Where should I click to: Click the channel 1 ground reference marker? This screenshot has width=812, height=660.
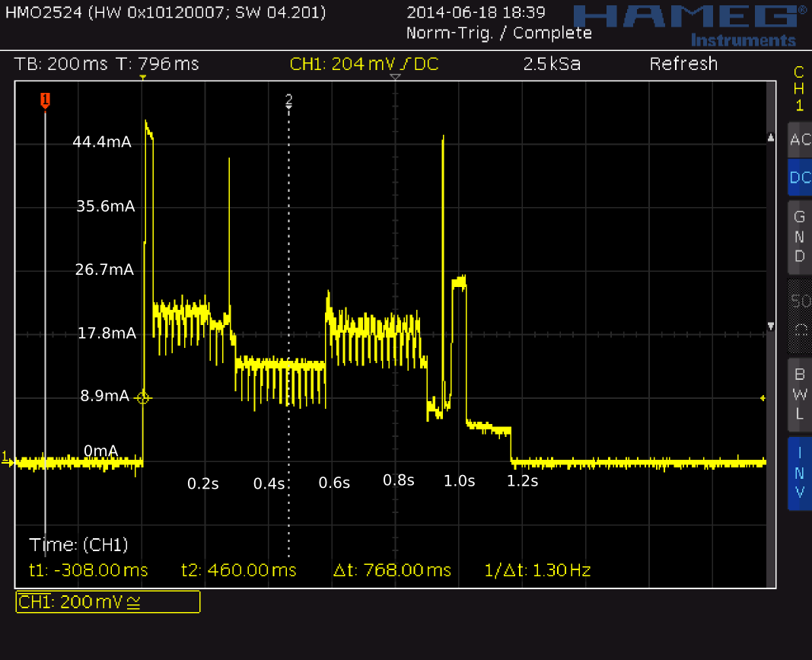tap(6, 459)
